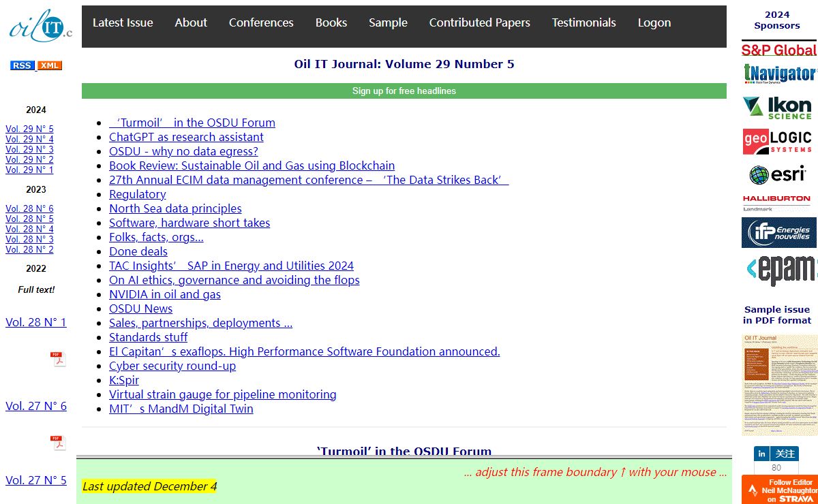This screenshot has width=818, height=504.
Task: Open large Vol. 27 N° 5 link
Action: click(36, 480)
